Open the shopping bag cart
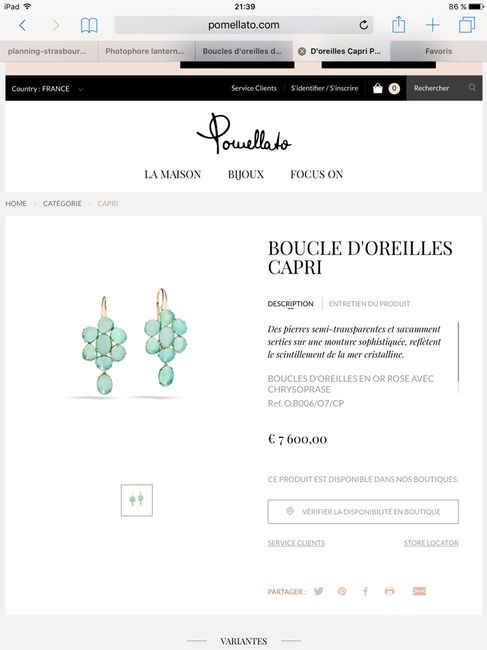The width and height of the screenshot is (487, 650). (378, 88)
